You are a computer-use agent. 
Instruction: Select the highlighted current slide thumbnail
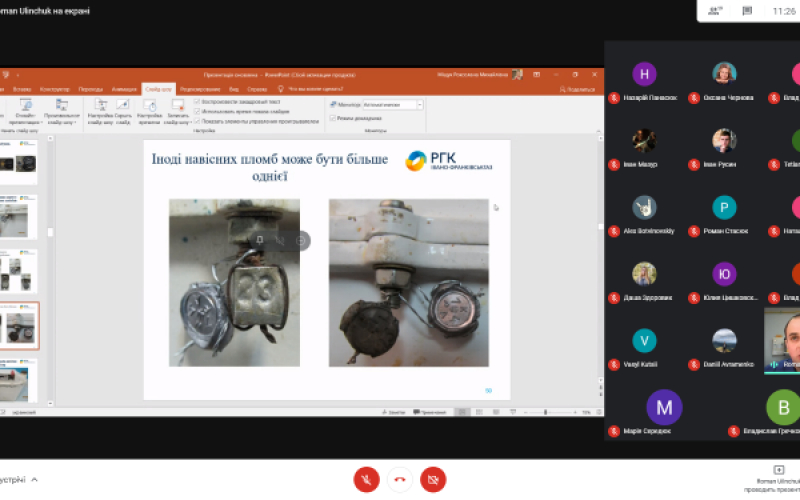coord(19,326)
